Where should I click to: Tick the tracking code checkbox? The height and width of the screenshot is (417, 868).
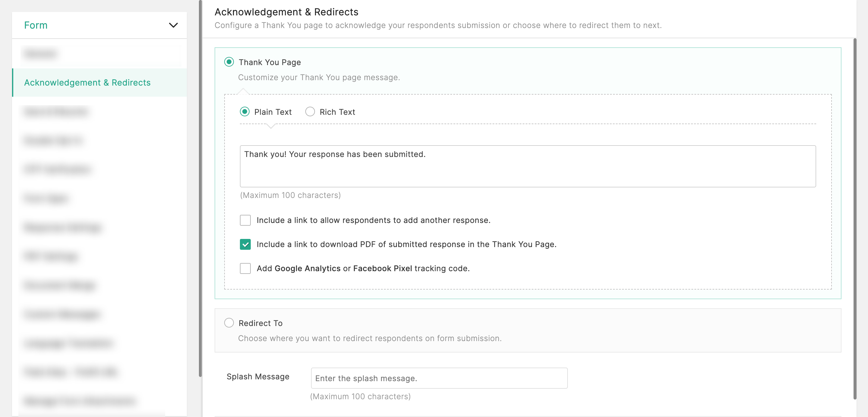245,268
